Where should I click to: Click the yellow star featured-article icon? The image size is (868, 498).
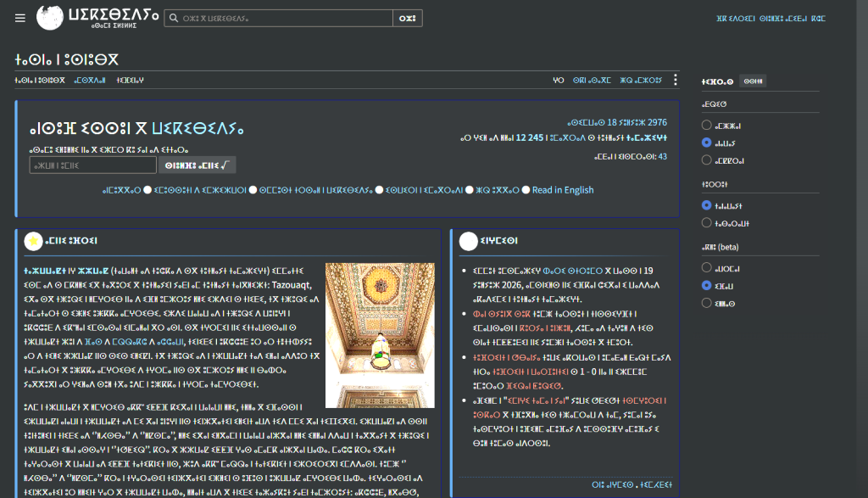tap(33, 241)
